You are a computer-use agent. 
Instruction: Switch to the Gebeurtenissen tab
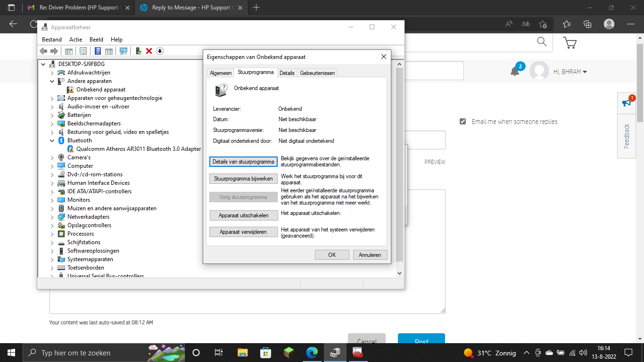click(318, 73)
